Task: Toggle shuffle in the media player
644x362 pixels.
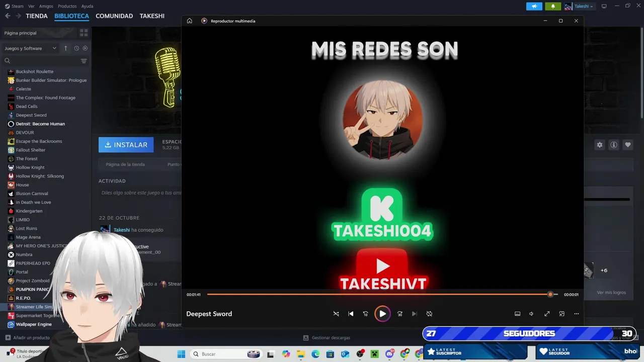Action: (x=336, y=314)
